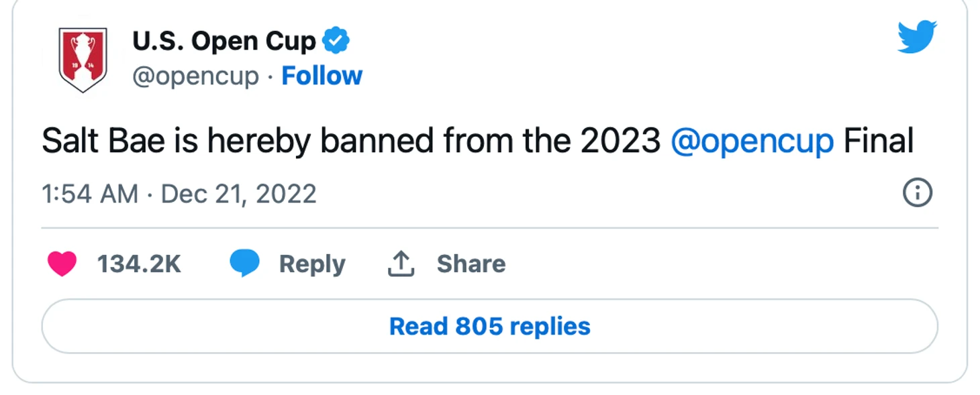The height and width of the screenshot is (395, 980).
Task: Click the 1:54 AM time text
Action: pos(90,194)
